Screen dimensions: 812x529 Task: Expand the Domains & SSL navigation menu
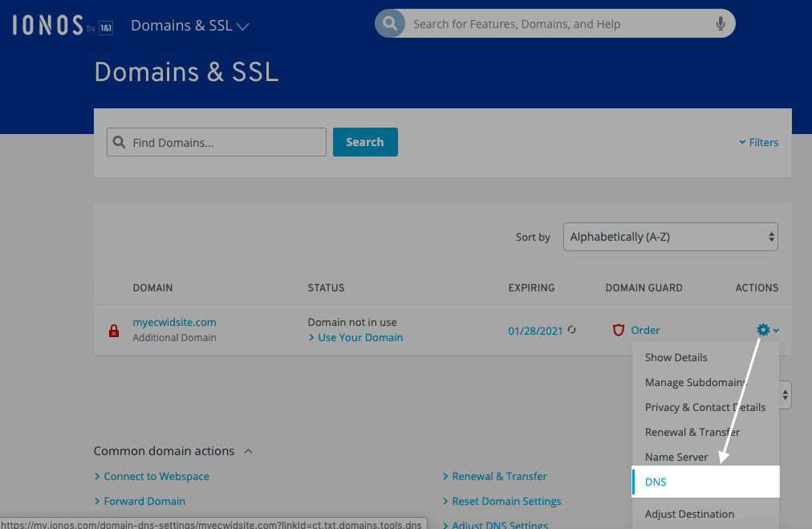(189, 25)
